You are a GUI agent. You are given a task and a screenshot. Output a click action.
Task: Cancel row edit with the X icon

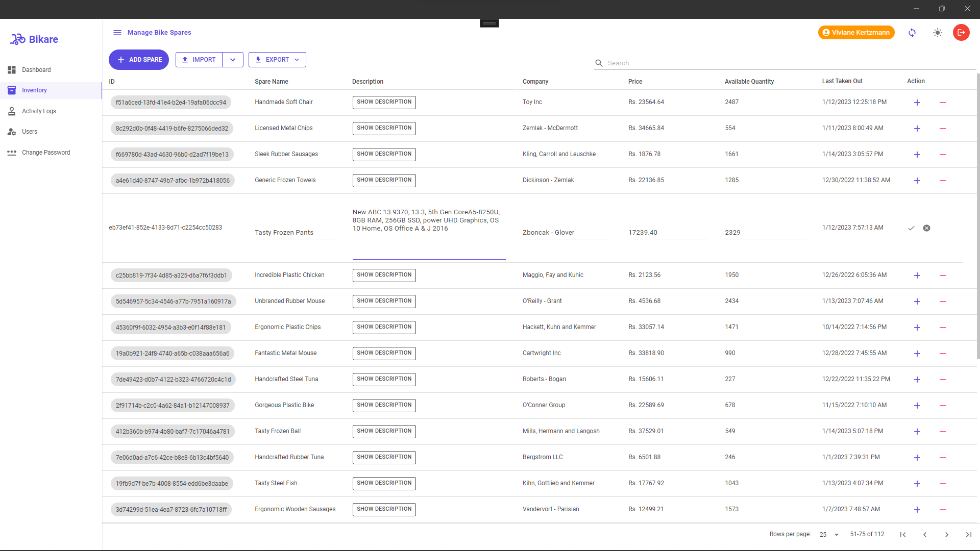[x=926, y=228]
